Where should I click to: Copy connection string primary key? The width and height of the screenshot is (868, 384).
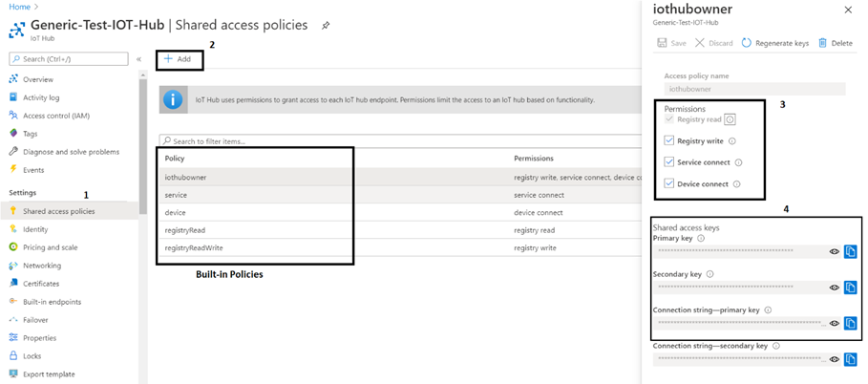[x=851, y=324]
